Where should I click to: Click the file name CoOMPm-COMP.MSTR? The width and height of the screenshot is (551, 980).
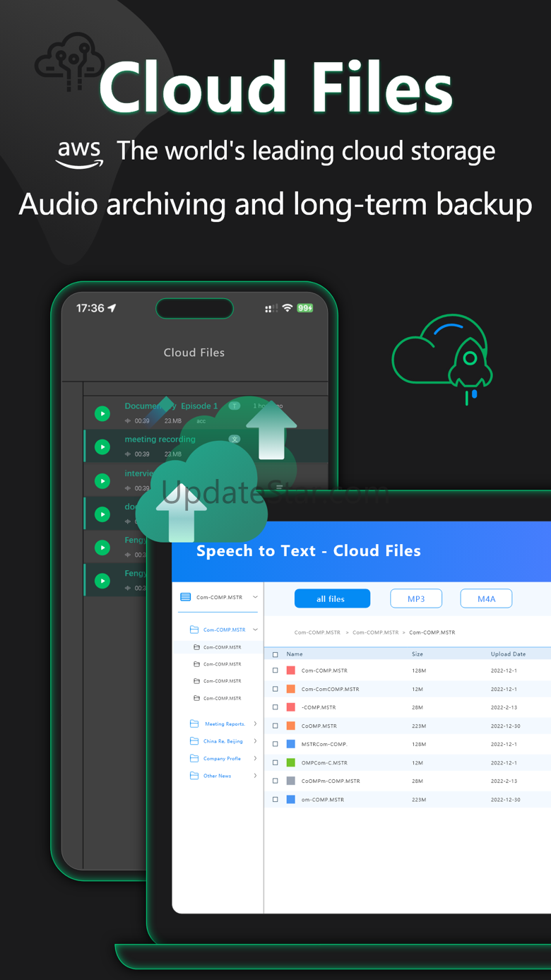(331, 781)
